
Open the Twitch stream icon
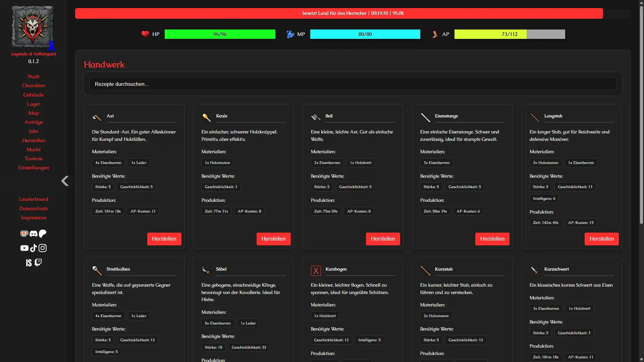pos(38,262)
